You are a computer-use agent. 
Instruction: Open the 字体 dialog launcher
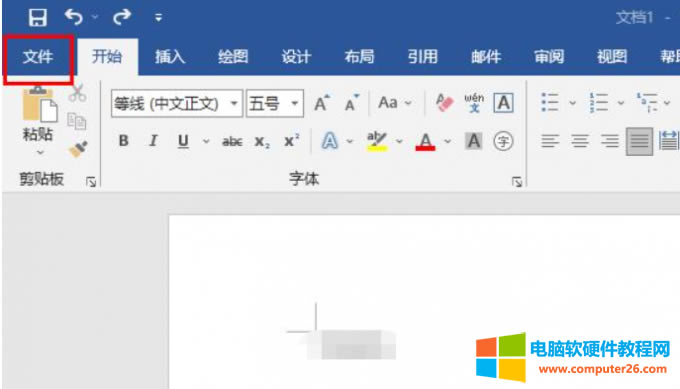click(517, 181)
